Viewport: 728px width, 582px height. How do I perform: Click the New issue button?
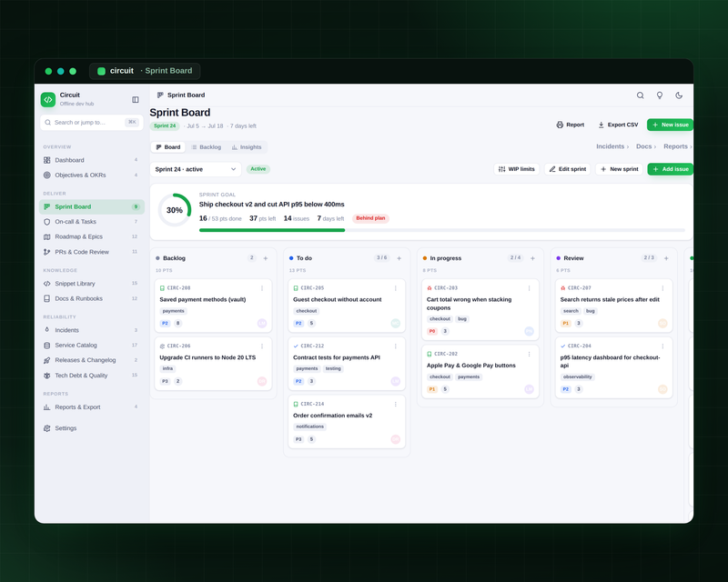point(670,125)
